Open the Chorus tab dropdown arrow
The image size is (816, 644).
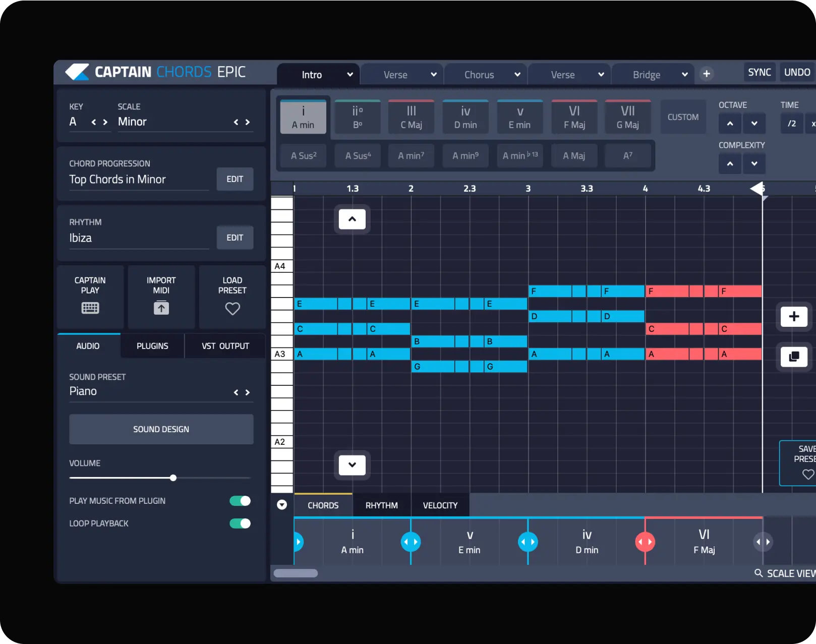pos(517,75)
